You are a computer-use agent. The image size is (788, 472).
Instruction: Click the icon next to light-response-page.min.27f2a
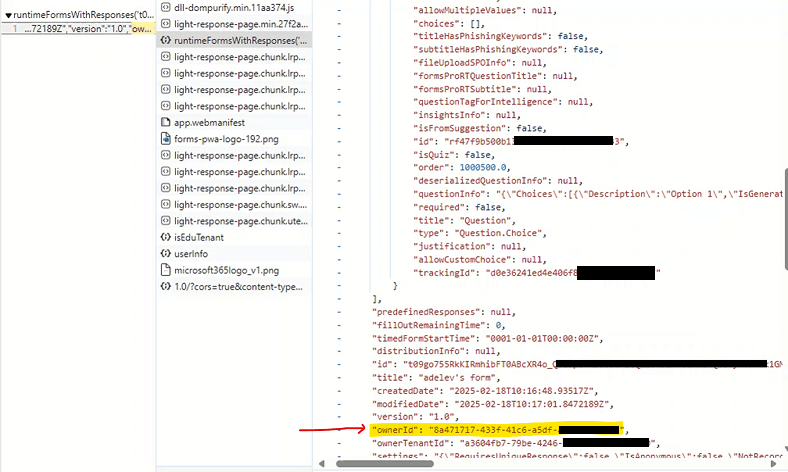point(165,24)
